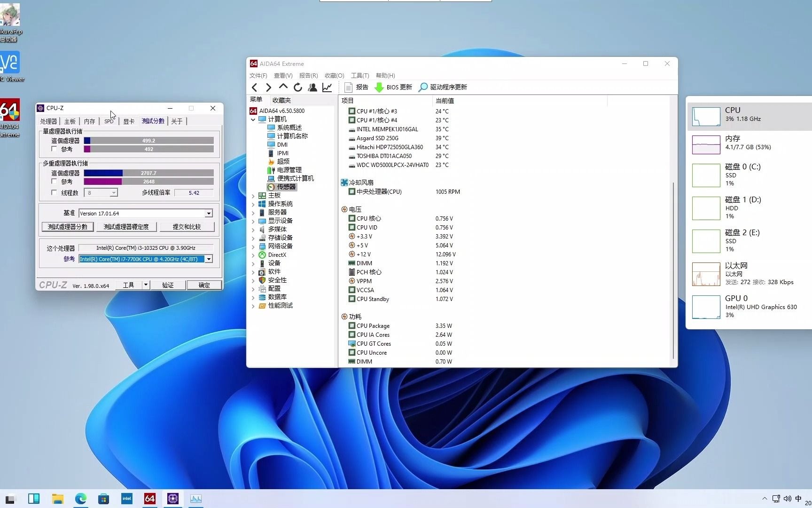This screenshot has height=508, width=812.
Task: Open the 參考 processor dropdown
Action: pyautogui.click(x=209, y=259)
